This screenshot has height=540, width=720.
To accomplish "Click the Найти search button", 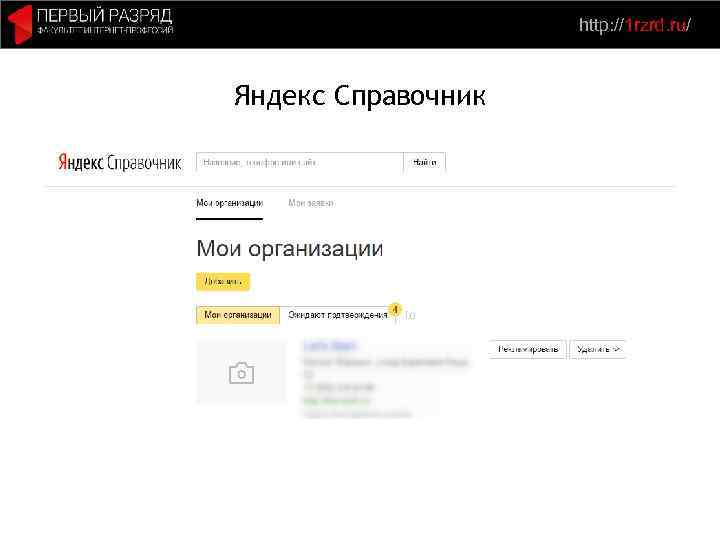I will click(425, 163).
